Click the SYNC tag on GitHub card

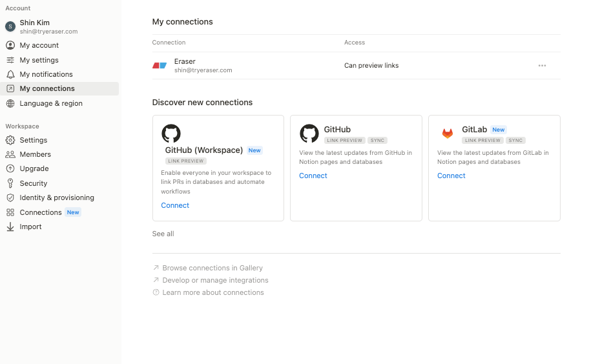(378, 140)
